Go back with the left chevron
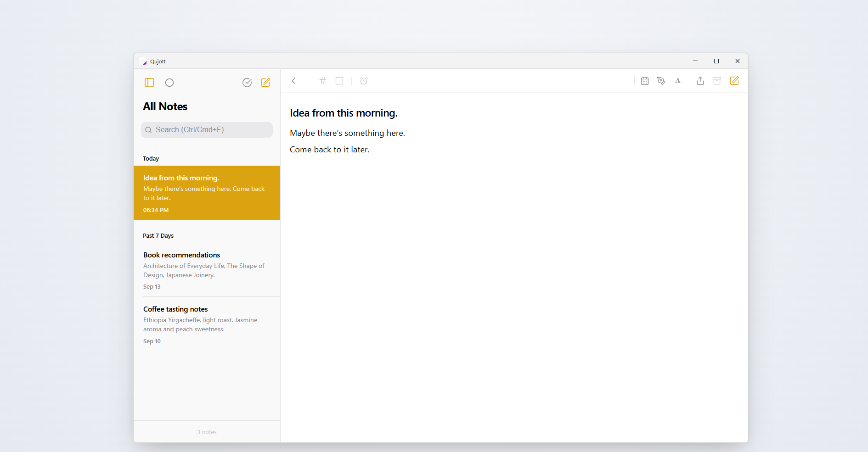 [294, 81]
